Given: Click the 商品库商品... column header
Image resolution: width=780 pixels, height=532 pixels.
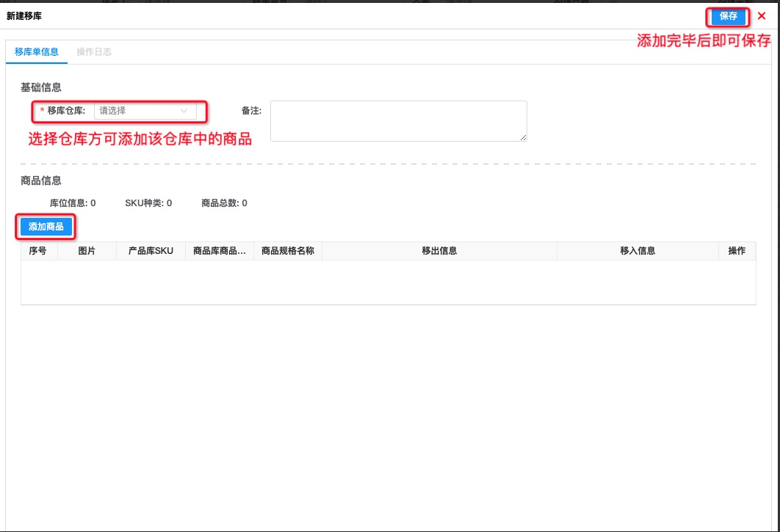Looking at the screenshot, I should (x=220, y=251).
